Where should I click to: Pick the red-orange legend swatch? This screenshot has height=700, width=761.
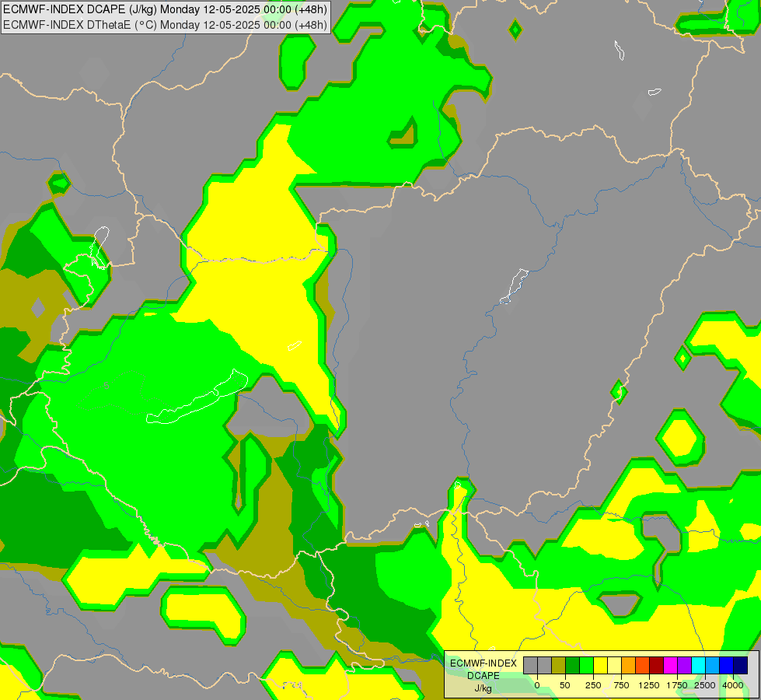643,665
